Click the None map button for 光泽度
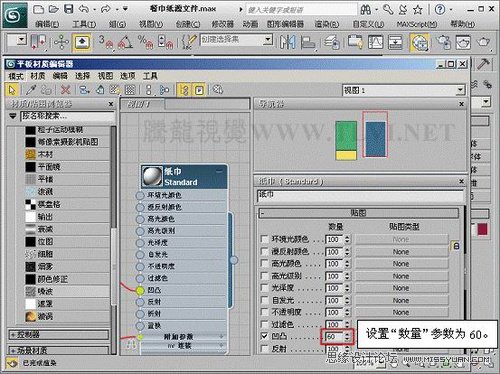Screen dimensions: 500x374 (402, 288)
